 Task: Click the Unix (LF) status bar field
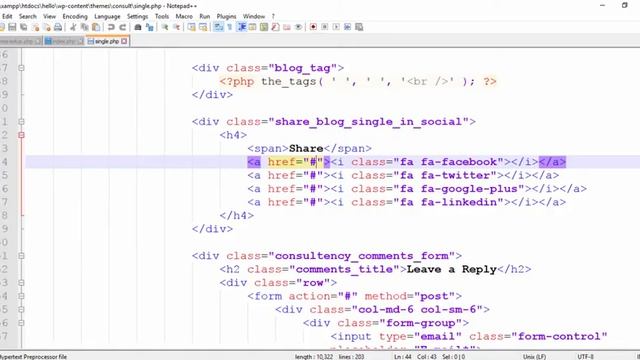(534, 357)
